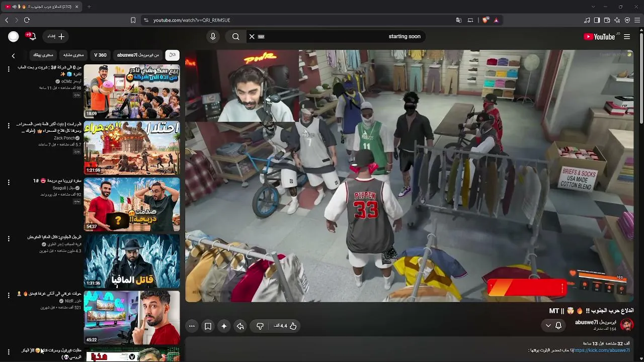
Task: Go back with browser back arrow
Action: [7, 20]
